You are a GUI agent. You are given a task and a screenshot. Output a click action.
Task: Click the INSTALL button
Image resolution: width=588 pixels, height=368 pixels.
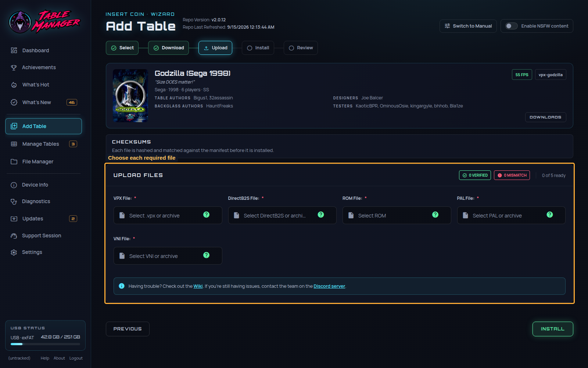click(x=553, y=329)
